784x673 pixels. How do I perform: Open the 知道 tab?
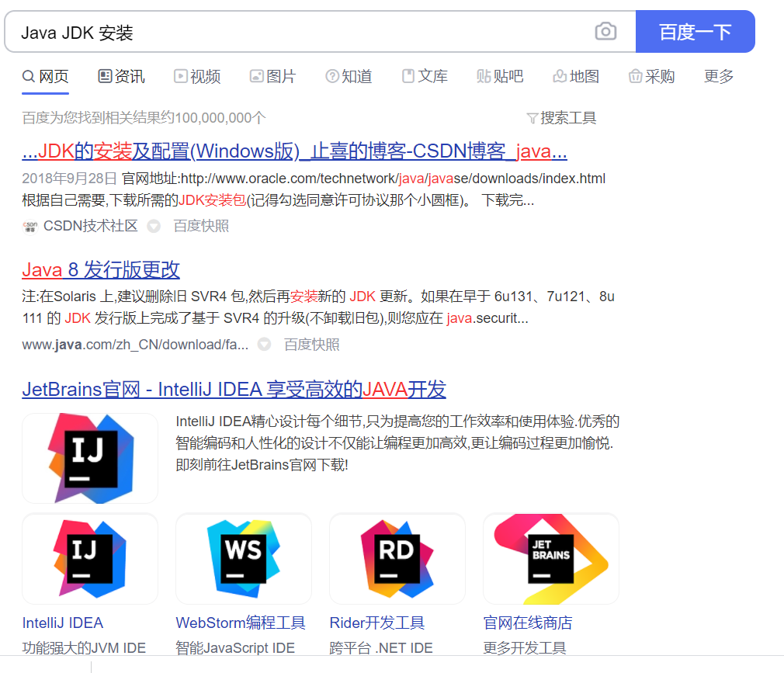pyautogui.click(x=349, y=77)
